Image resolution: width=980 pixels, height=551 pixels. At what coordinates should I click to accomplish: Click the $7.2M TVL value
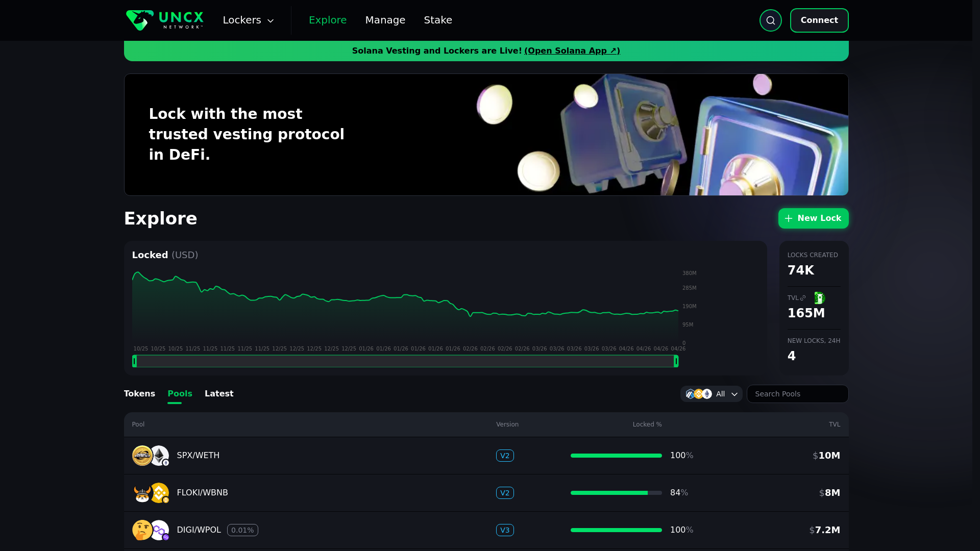pyautogui.click(x=825, y=530)
